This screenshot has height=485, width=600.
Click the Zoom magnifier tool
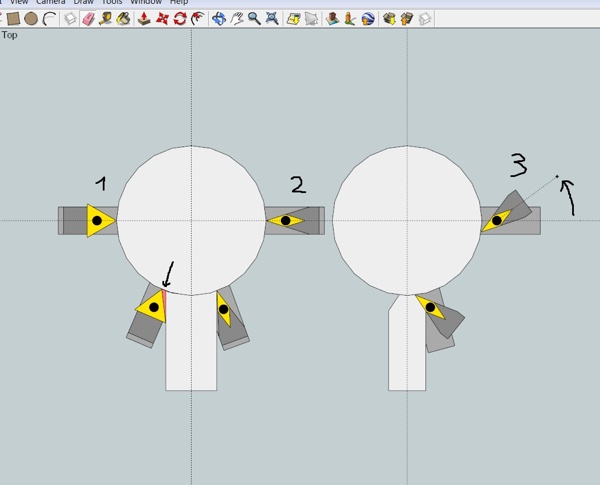(254, 18)
